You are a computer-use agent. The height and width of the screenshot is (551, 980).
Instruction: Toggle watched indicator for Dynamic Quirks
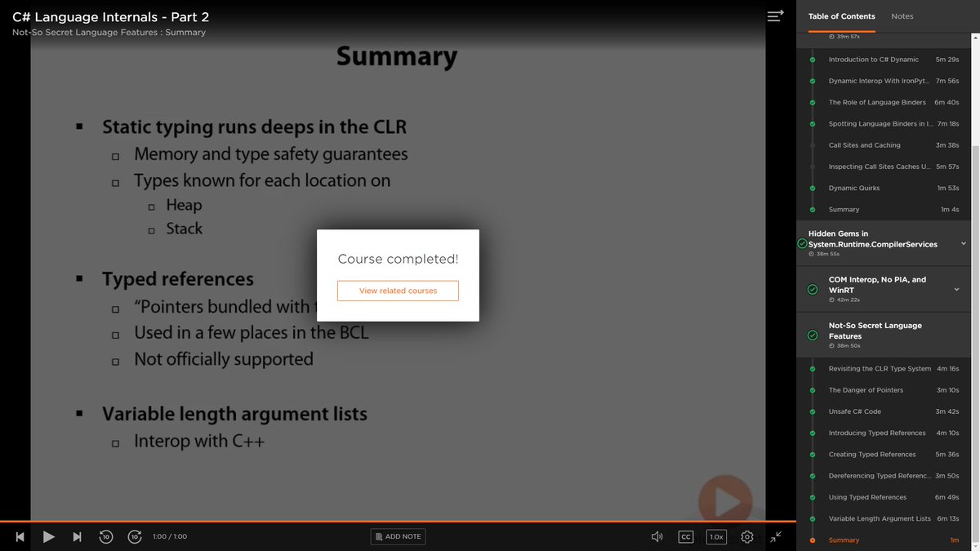[x=812, y=188]
